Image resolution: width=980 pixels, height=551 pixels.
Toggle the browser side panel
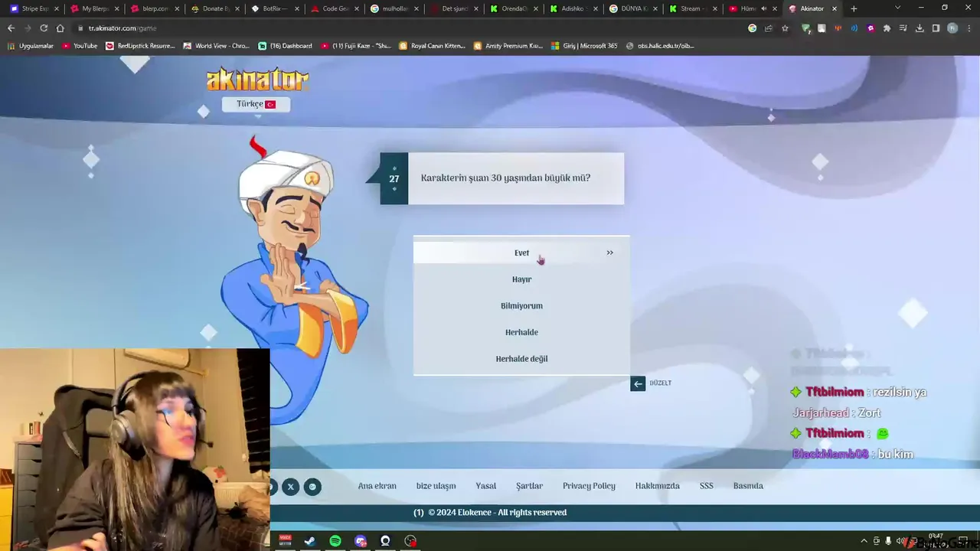tap(936, 28)
